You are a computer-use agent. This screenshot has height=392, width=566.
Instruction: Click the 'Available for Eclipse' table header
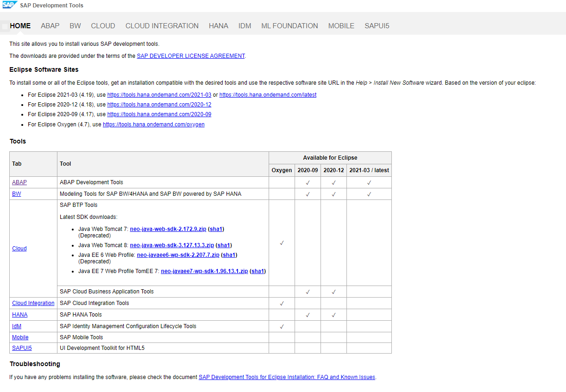(x=330, y=158)
